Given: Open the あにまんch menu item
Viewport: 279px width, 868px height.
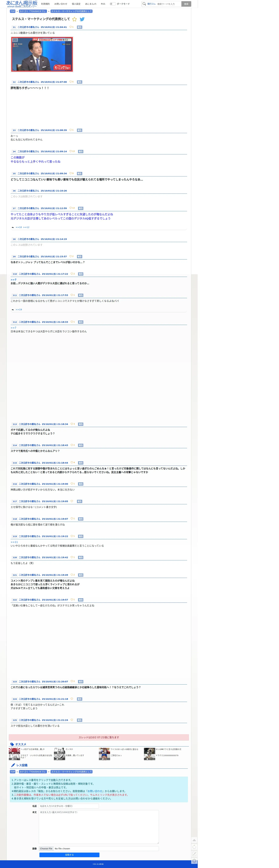Looking at the screenshot, I should pyautogui.click(x=91, y=4).
